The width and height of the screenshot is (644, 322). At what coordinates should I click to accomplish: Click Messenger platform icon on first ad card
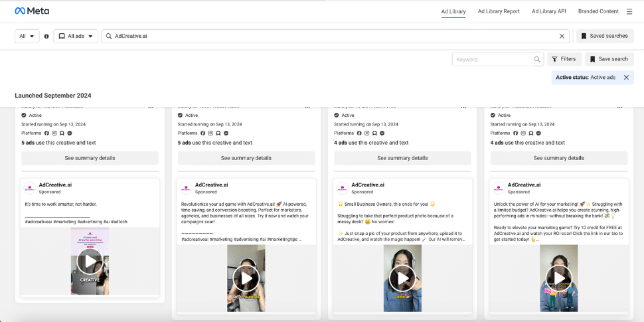tap(70, 133)
